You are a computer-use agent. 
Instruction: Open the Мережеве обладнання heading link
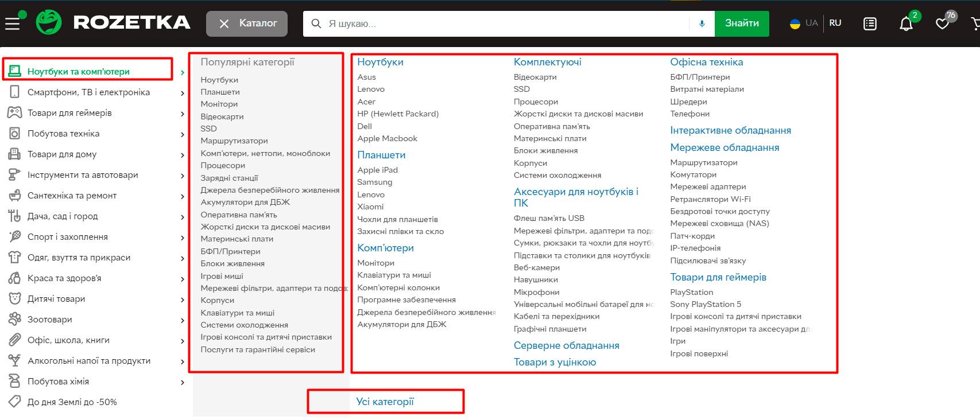click(725, 147)
